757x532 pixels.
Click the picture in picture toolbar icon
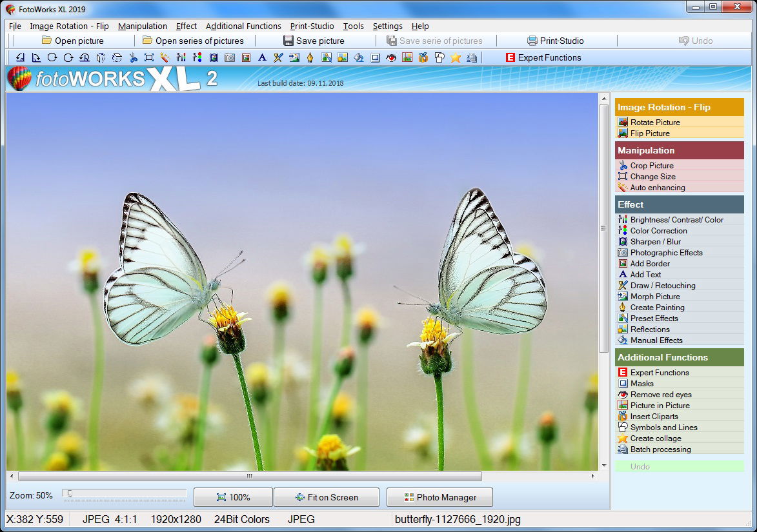407,58
